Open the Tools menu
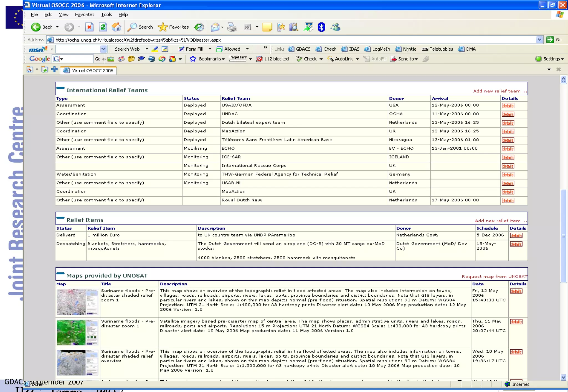The image size is (568, 392). click(106, 14)
